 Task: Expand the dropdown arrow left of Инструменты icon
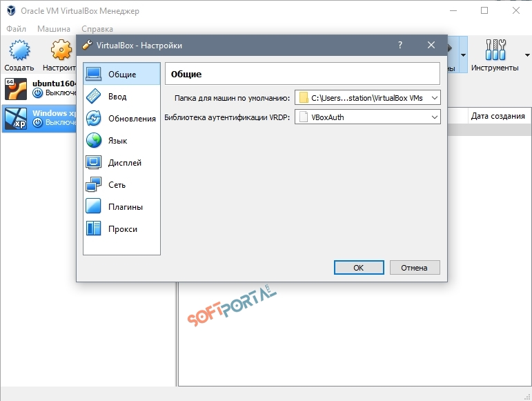pyautogui.click(x=463, y=55)
